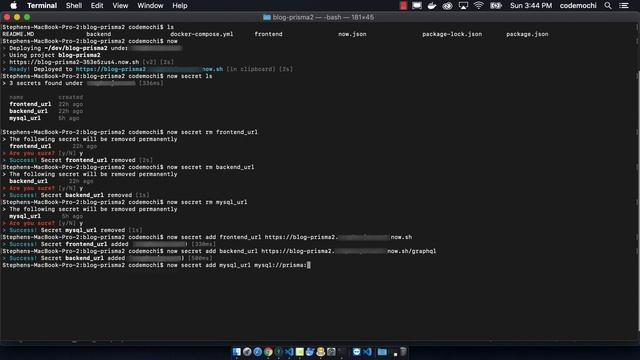Click 'frontend_url' row in secrets list
The image size is (640, 360).
[x=46, y=104]
